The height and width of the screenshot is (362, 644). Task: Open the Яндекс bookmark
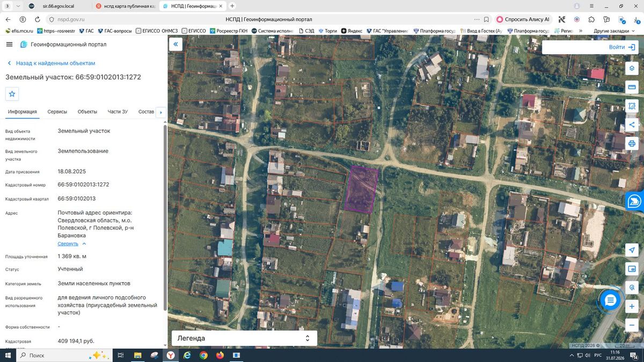coord(352,31)
